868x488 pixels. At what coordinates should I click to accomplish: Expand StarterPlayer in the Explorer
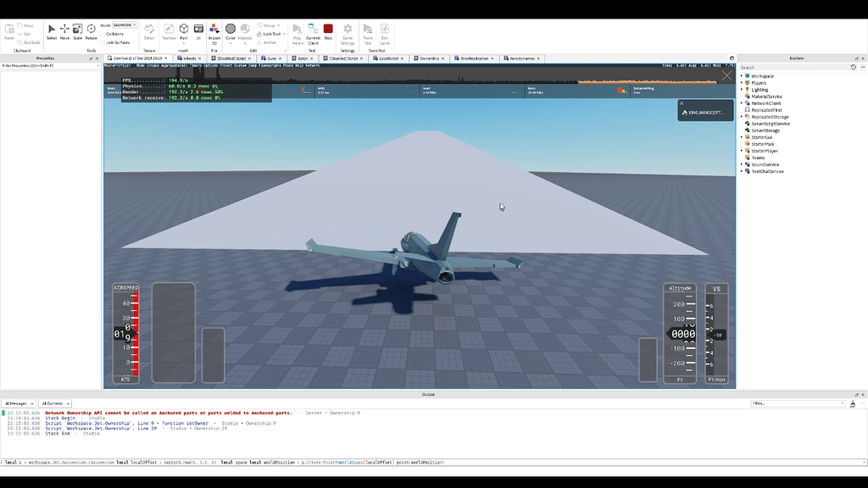tap(741, 150)
